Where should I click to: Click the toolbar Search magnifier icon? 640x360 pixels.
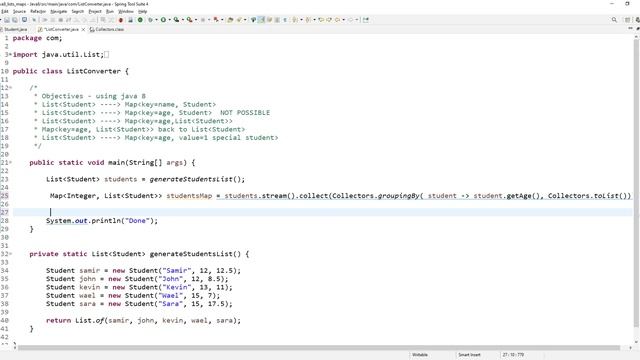(x=614, y=20)
